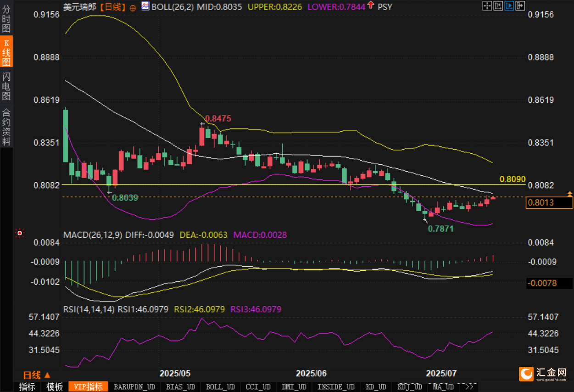Open the 日线 period dropdown at bottom left
This screenshot has height=392, width=574.
[37, 375]
